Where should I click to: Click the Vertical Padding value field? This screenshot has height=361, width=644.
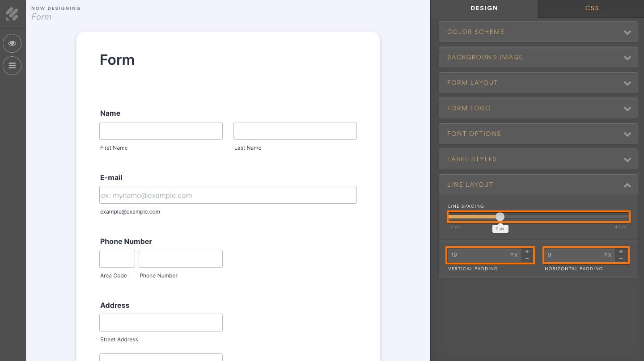[x=483, y=255]
